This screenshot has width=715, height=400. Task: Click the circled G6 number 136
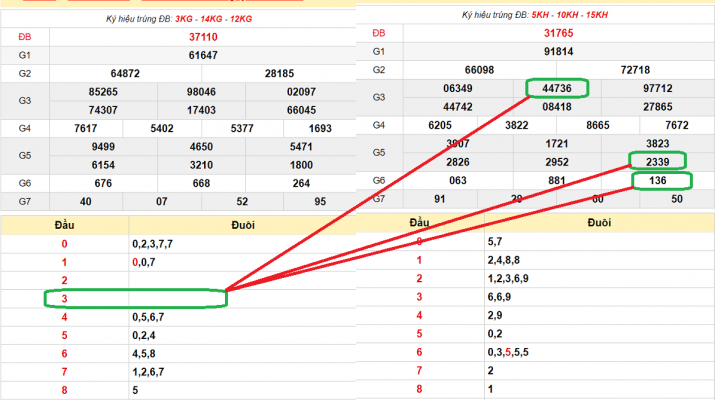658,181
